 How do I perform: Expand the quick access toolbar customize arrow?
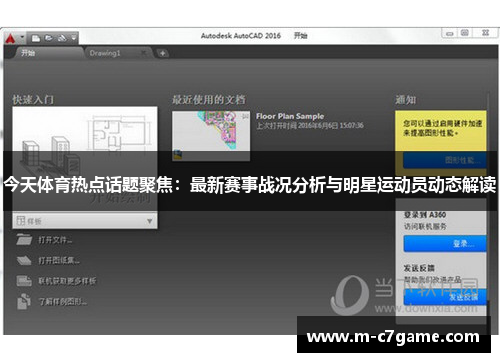click(x=74, y=38)
